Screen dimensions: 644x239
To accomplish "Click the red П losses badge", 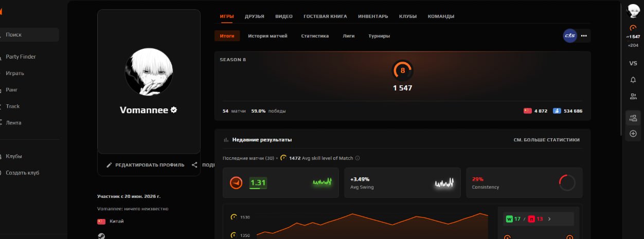I will (x=532, y=218).
